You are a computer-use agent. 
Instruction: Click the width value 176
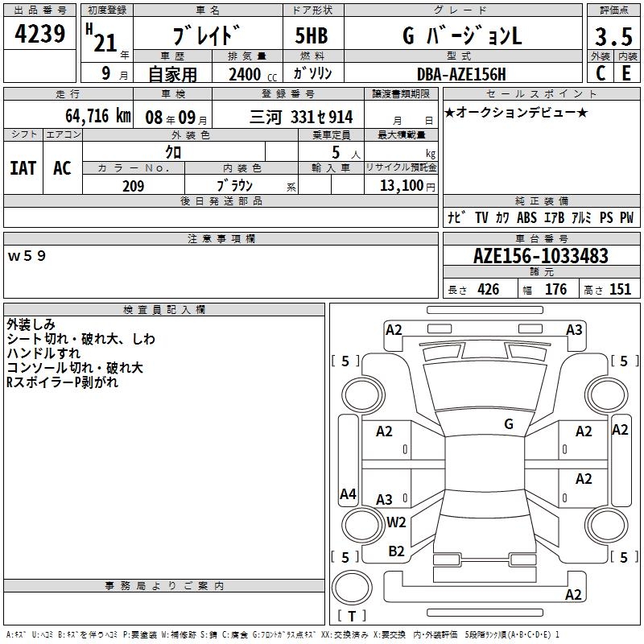point(555,289)
